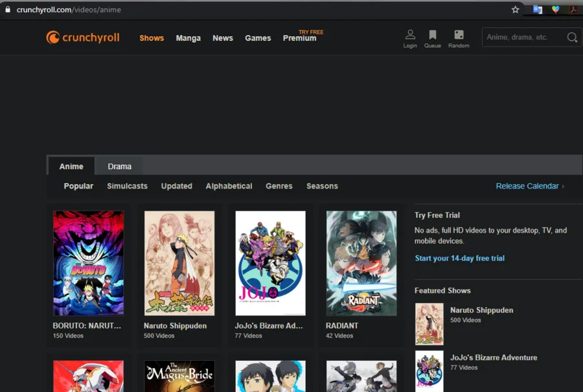Browse Alphabetical listing
This screenshot has height=392, width=583.
(229, 186)
